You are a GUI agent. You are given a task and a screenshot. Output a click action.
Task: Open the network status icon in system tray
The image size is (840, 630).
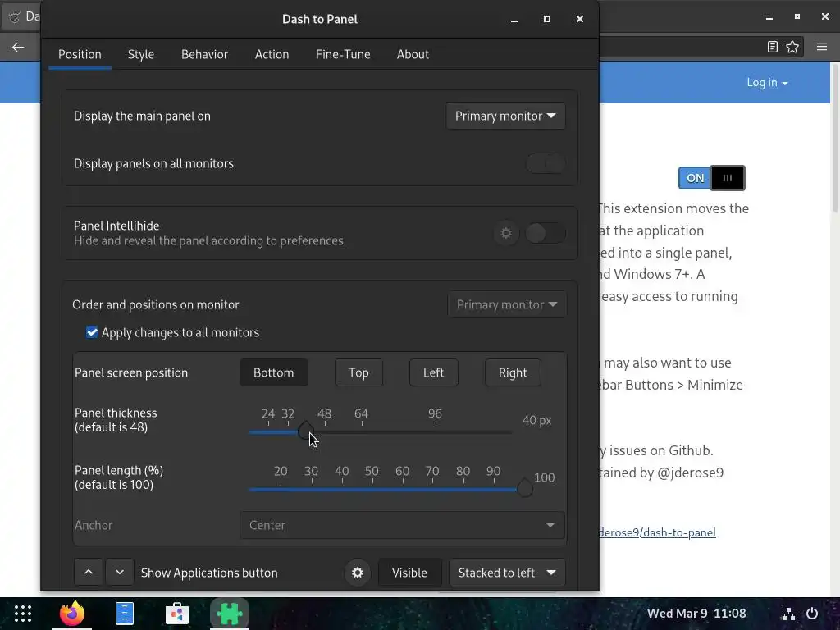coord(788,614)
